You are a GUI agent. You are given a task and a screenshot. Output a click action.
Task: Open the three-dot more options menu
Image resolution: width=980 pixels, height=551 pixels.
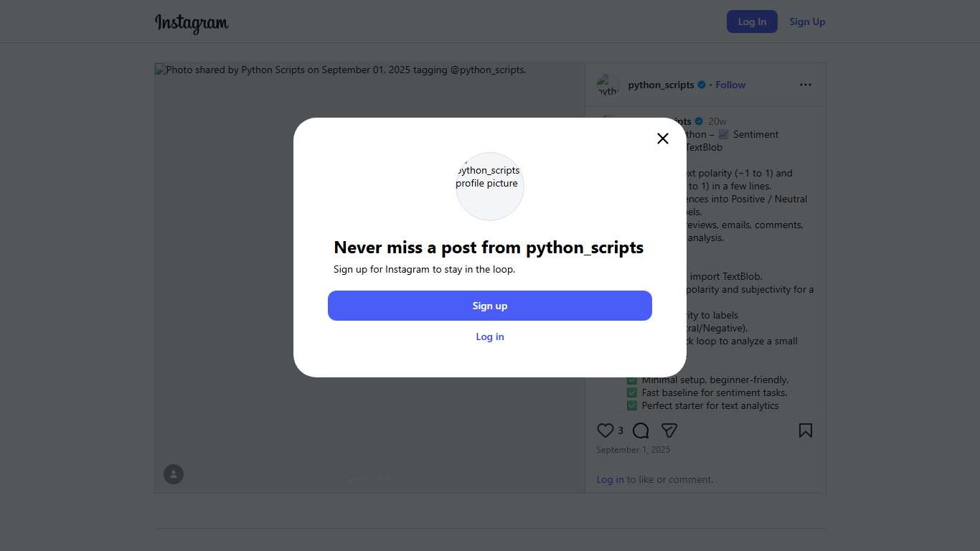pos(806,85)
